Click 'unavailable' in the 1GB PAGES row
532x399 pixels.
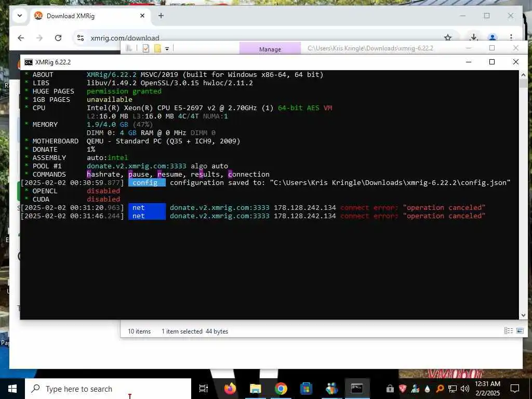(109, 99)
